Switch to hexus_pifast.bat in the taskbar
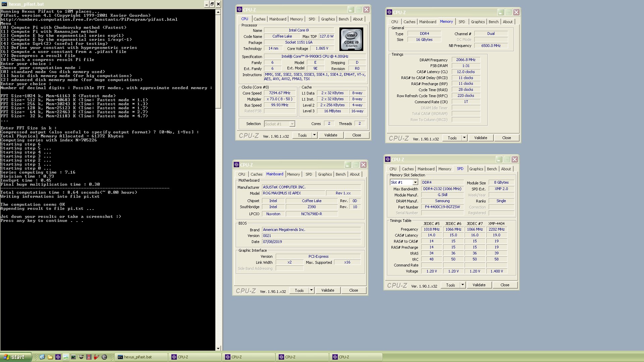Viewport: 644px width, 362px height. pyautogui.click(x=141, y=357)
